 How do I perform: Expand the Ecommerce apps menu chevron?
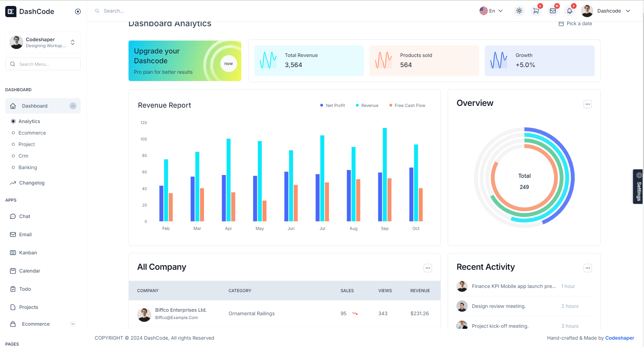tap(73, 324)
